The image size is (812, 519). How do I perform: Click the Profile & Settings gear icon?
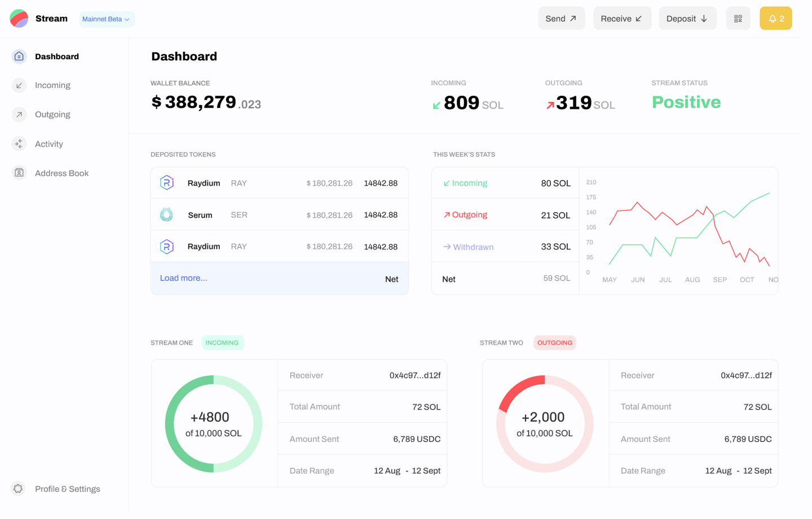19,489
